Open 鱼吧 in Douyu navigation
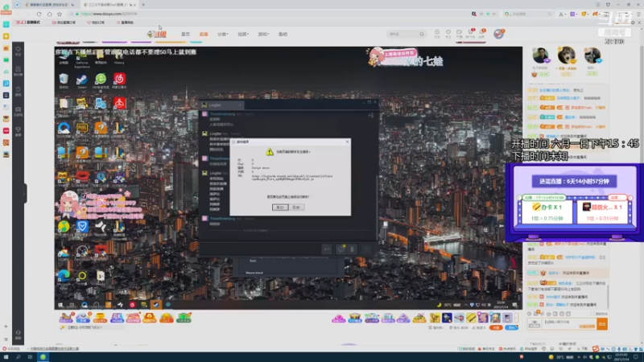Viewport: 644px width, 362px height. [283, 34]
